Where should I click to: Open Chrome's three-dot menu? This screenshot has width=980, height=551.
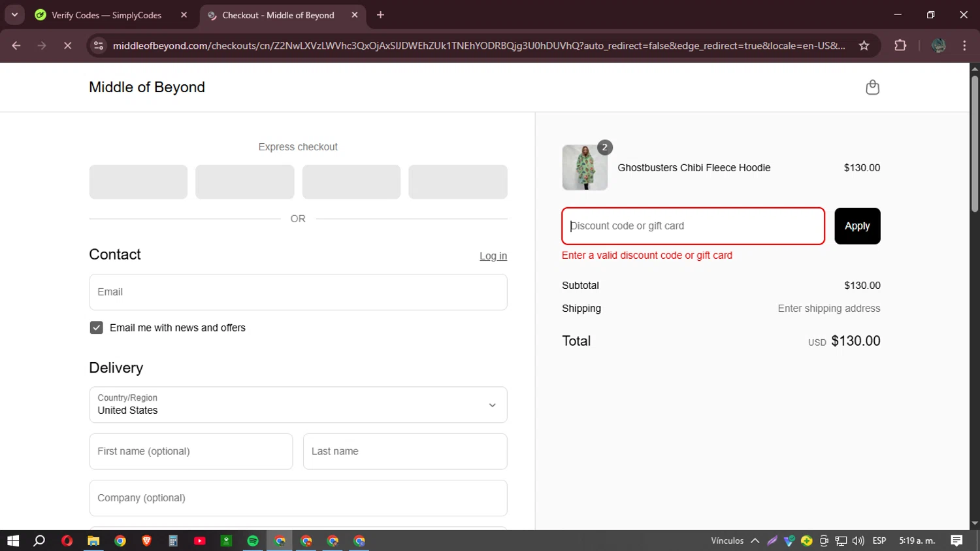click(x=964, y=46)
